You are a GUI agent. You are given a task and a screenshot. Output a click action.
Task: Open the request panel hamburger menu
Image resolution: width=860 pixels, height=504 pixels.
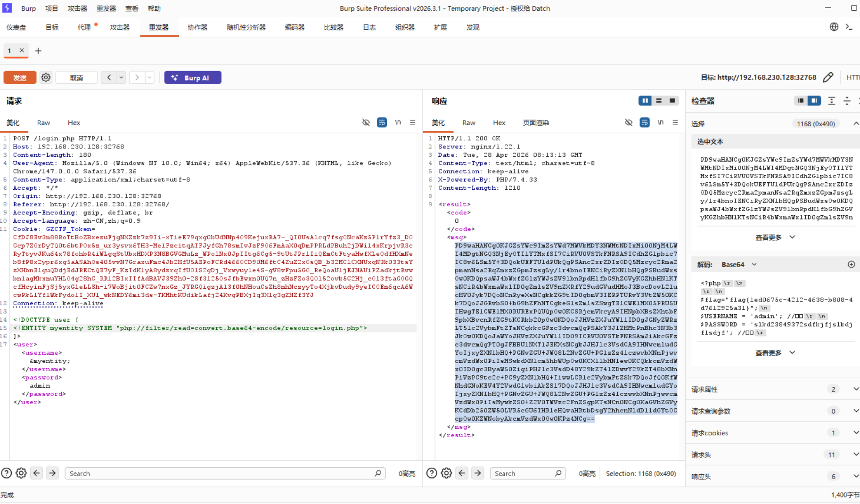412,122
